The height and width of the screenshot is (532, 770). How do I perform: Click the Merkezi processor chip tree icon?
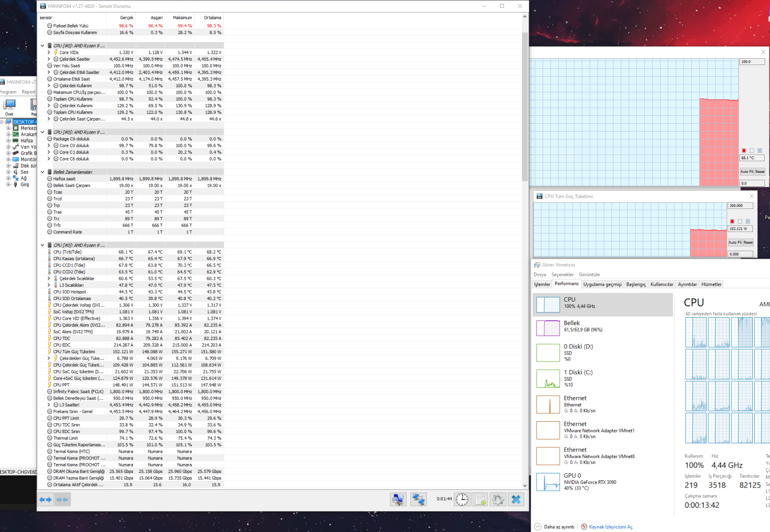click(16, 128)
